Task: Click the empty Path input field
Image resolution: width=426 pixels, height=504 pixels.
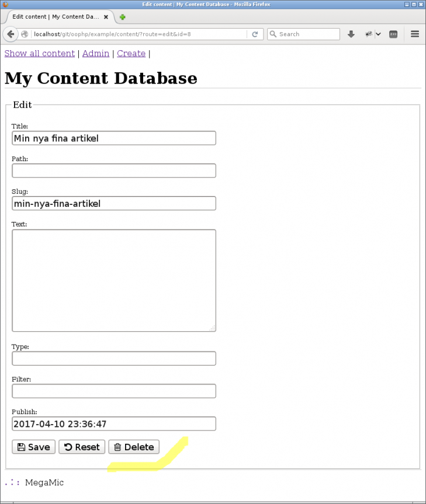Action: click(114, 171)
